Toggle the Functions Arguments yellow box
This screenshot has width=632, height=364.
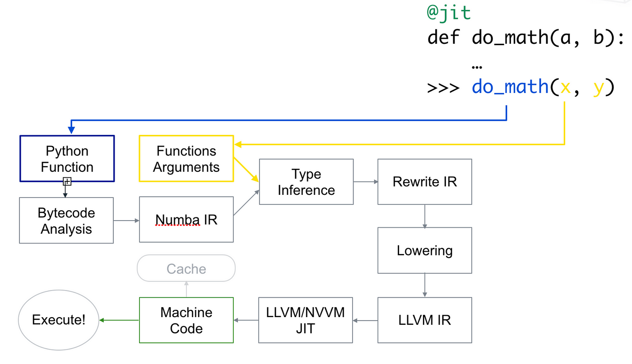[x=186, y=158]
